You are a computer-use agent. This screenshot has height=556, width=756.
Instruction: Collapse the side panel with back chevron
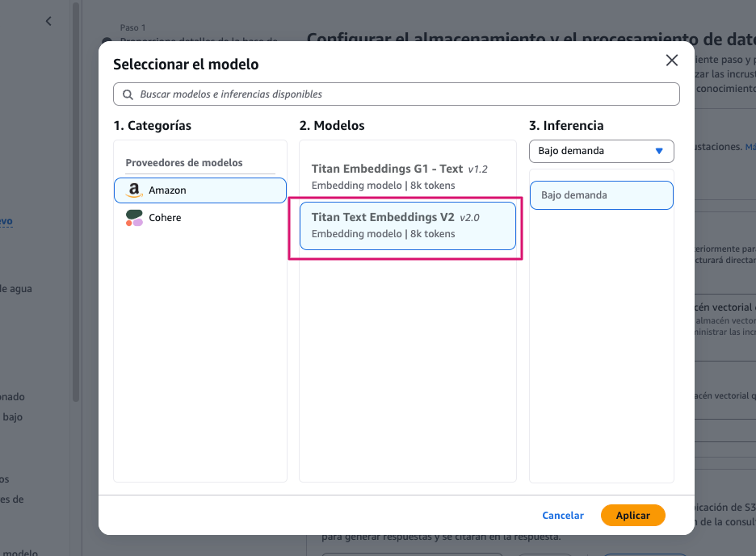tap(48, 21)
